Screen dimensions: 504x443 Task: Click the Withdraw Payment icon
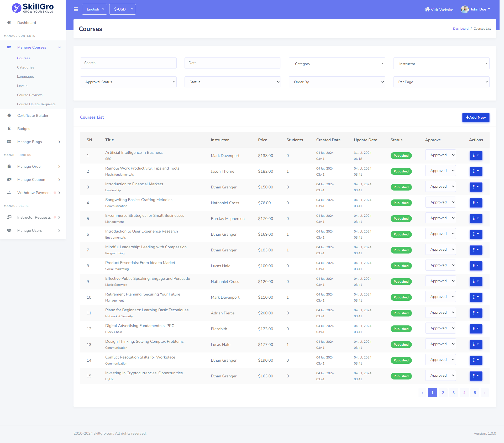click(9, 193)
